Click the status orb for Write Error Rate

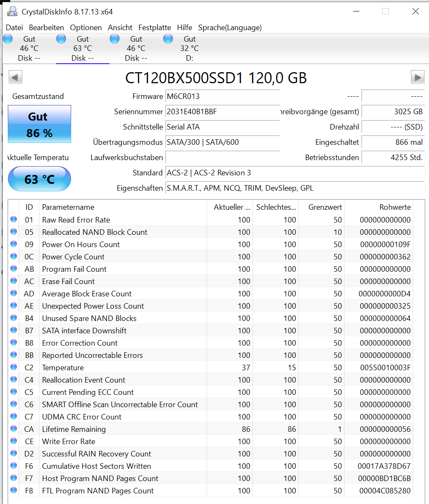click(x=14, y=441)
